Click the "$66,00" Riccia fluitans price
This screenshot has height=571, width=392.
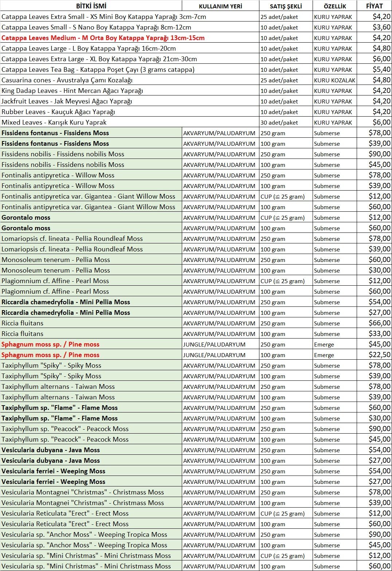point(379,323)
